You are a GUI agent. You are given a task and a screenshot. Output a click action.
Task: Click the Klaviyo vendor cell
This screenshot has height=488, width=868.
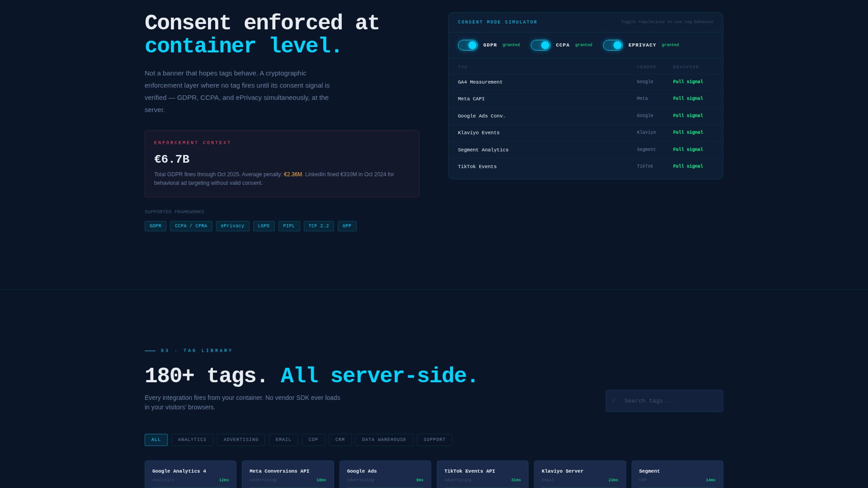646,133
